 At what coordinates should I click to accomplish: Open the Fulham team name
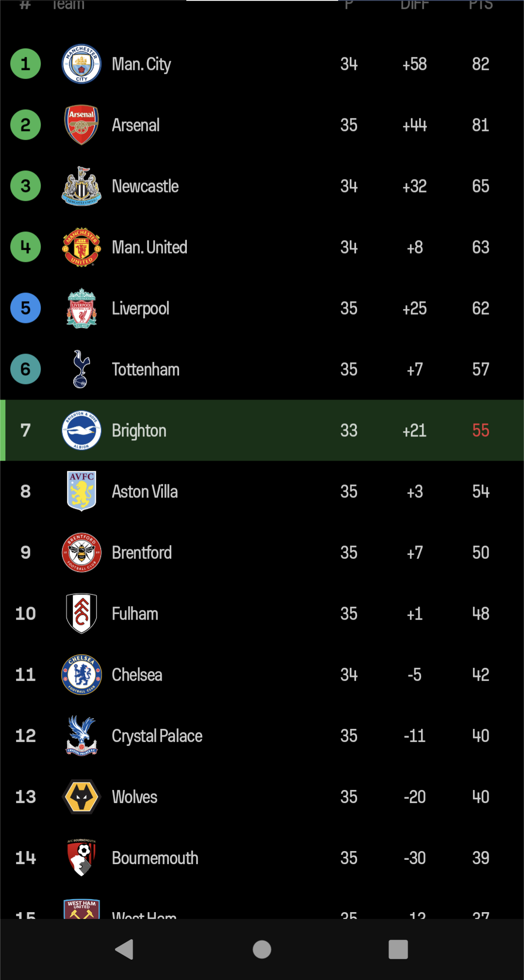135,614
